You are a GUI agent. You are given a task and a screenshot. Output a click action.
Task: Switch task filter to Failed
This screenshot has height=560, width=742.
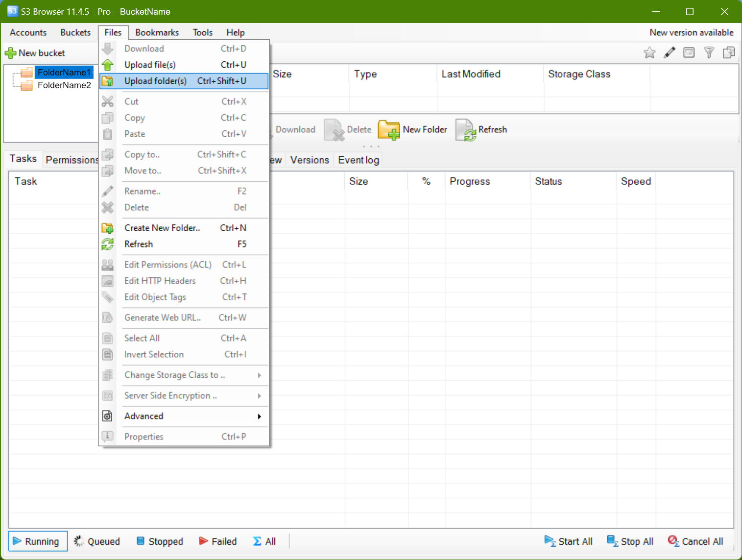tap(217, 541)
